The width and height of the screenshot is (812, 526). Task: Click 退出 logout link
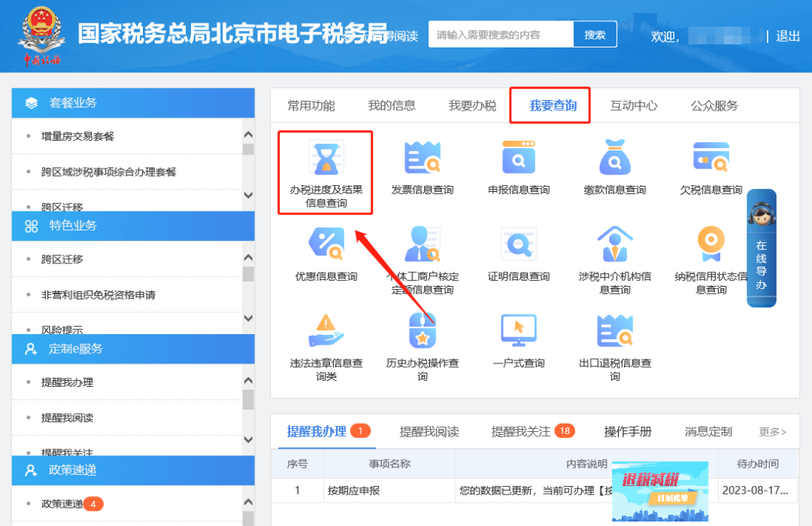click(x=788, y=36)
